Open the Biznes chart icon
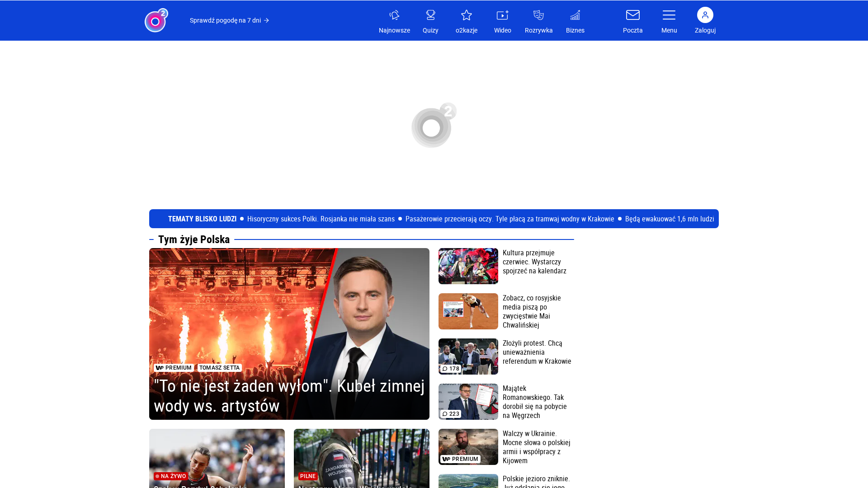The image size is (868, 488). pyautogui.click(x=575, y=15)
